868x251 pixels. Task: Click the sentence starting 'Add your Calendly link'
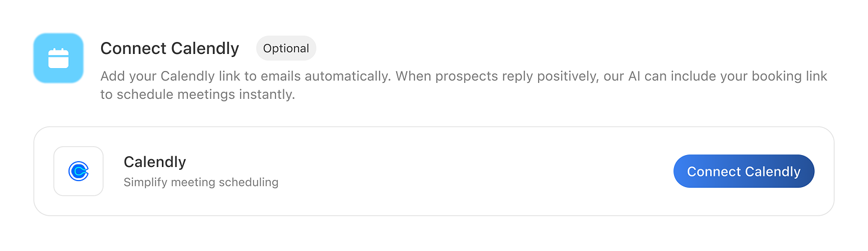245,76
